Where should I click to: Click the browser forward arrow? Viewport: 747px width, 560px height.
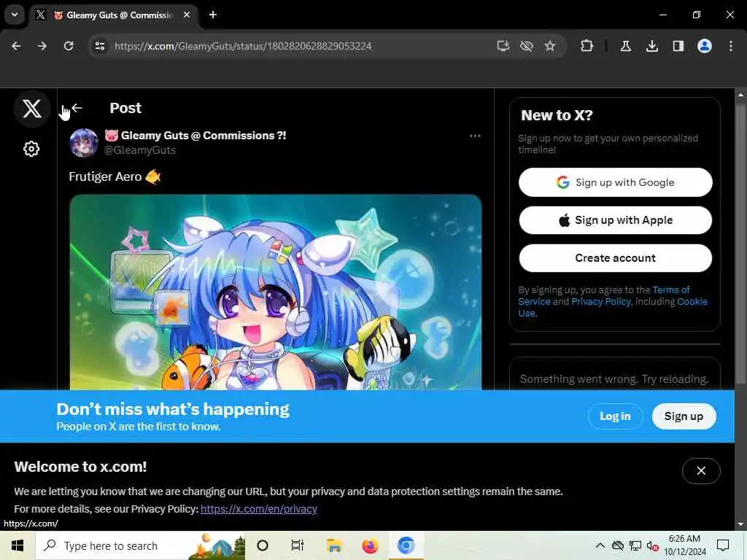click(42, 46)
